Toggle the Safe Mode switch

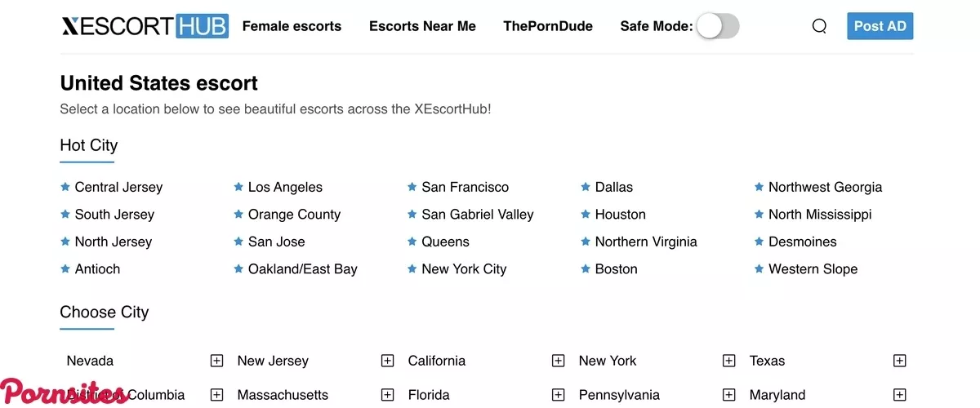click(x=718, y=26)
